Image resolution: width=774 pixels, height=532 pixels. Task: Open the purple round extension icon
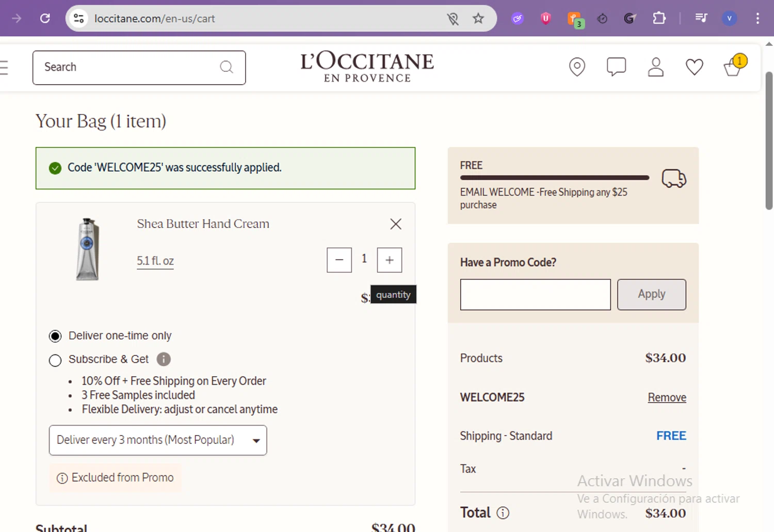pos(518,19)
